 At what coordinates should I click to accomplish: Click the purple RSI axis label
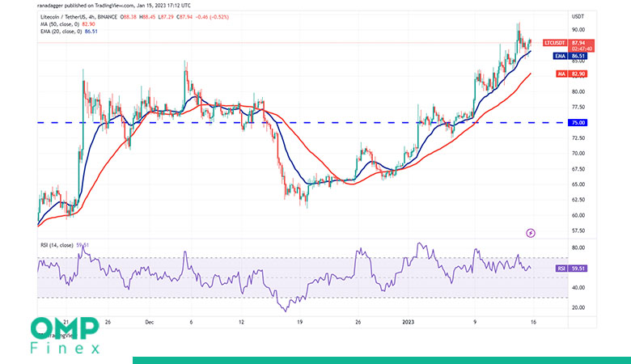[561, 269]
